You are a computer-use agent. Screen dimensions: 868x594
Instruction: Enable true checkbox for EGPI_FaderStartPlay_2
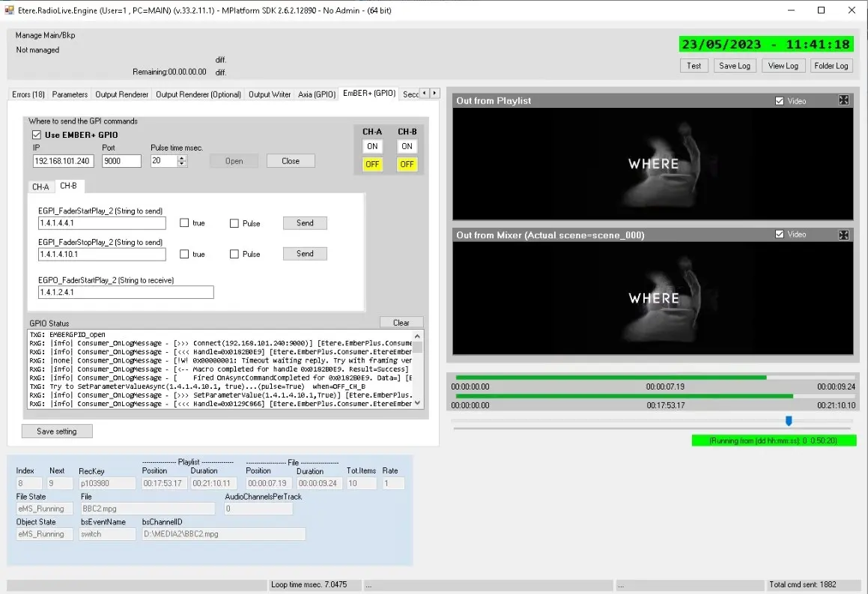pos(184,223)
